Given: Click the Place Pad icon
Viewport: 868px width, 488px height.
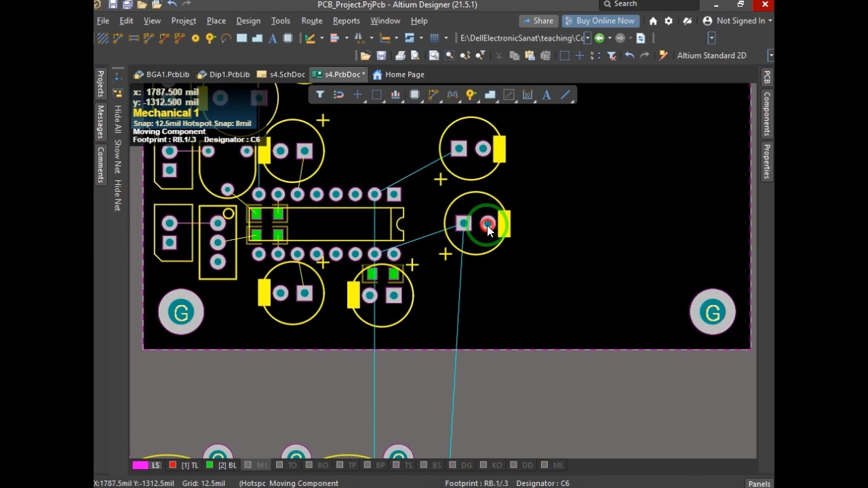Looking at the screenshot, I should (195, 39).
